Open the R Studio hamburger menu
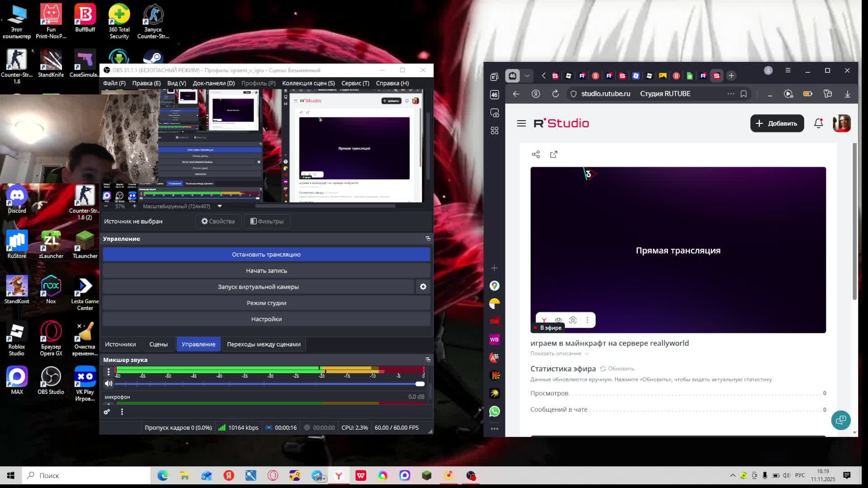Viewport: 868px width, 488px height. click(521, 123)
